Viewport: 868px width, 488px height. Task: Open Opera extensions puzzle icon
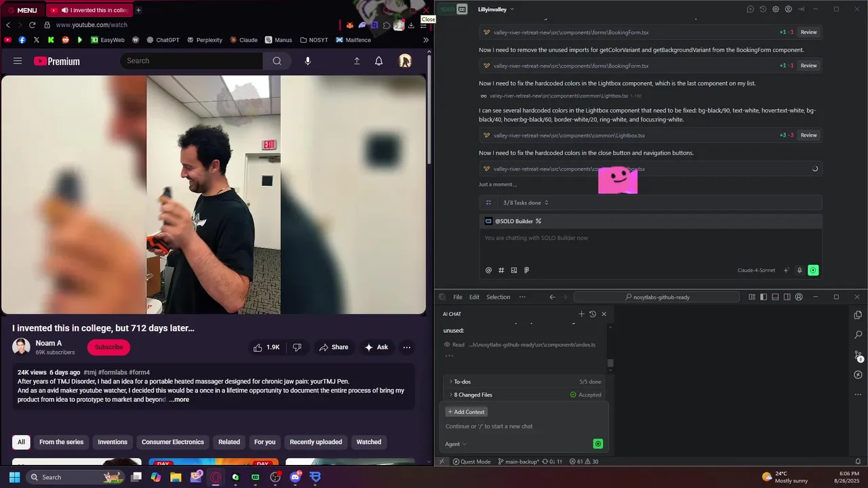point(387,25)
